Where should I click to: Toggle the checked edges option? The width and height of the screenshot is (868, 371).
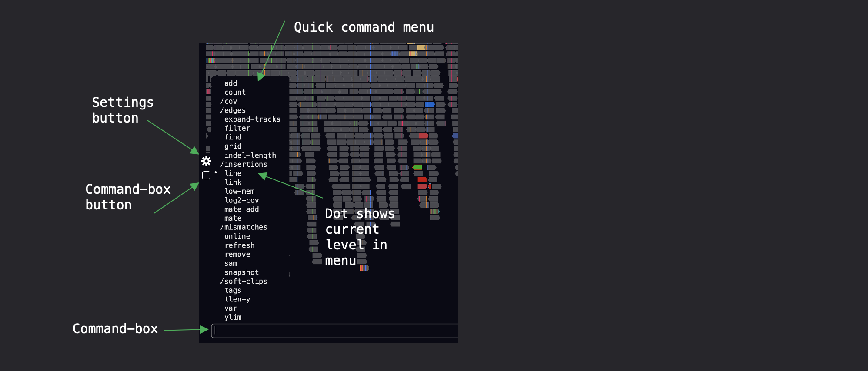[233, 110]
